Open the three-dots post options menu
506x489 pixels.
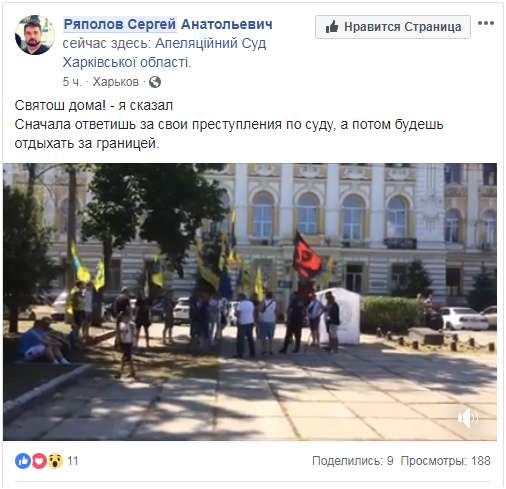486,23
